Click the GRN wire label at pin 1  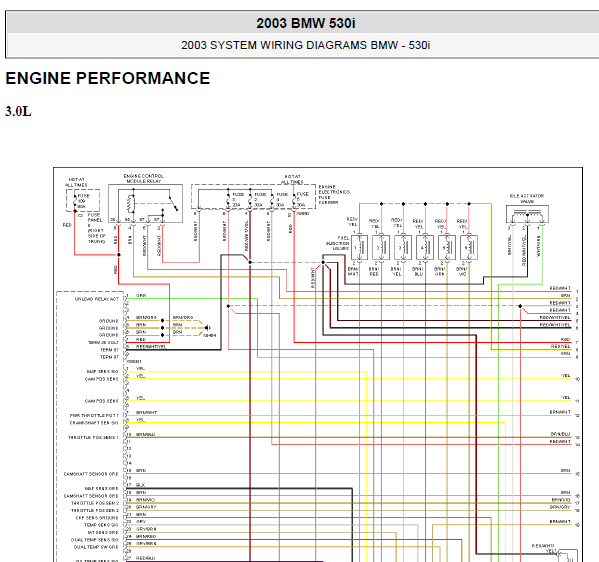(x=141, y=296)
